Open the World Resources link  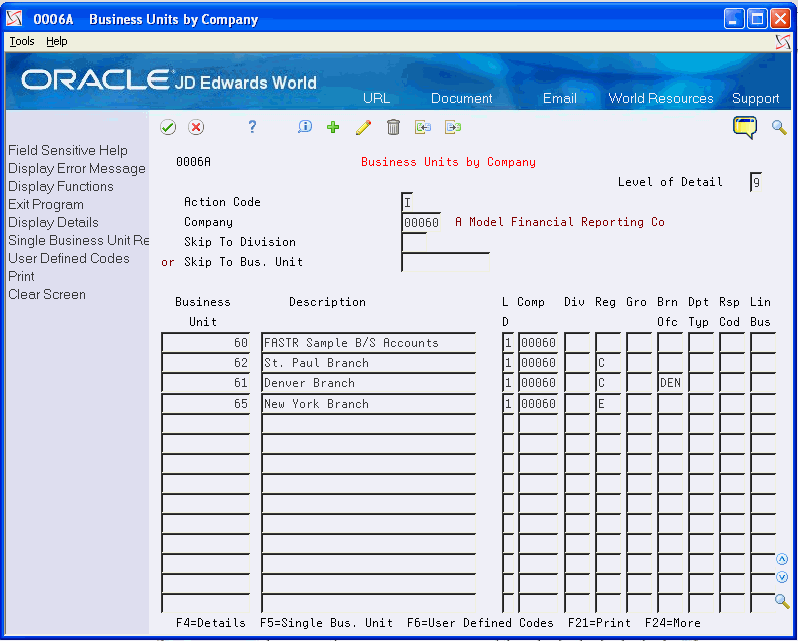pyautogui.click(x=661, y=98)
